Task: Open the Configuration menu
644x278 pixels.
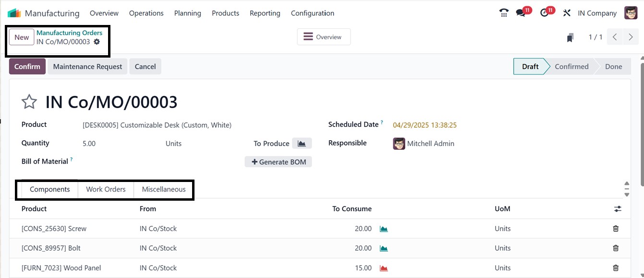Action: click(312, 13)
